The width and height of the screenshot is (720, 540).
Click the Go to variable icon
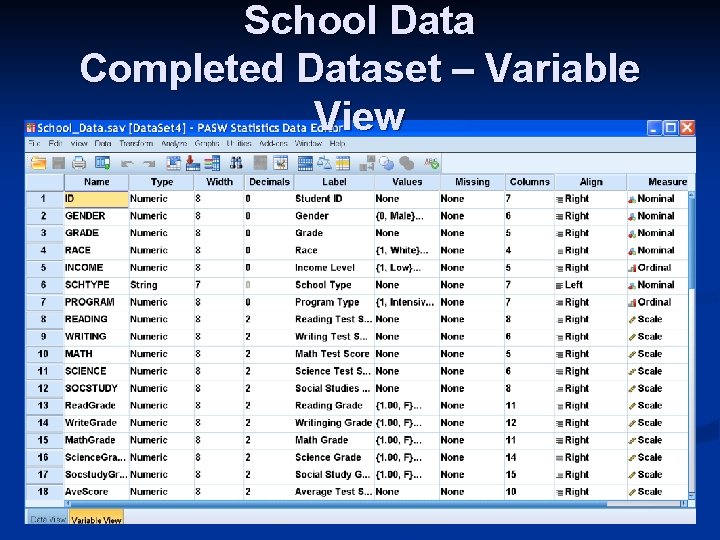[x=192, y=163]
